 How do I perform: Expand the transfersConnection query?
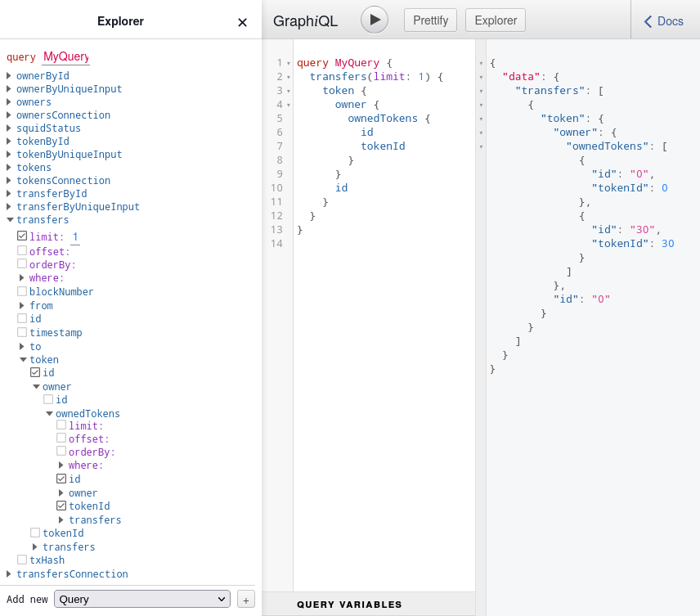click(x=8, y=573)
